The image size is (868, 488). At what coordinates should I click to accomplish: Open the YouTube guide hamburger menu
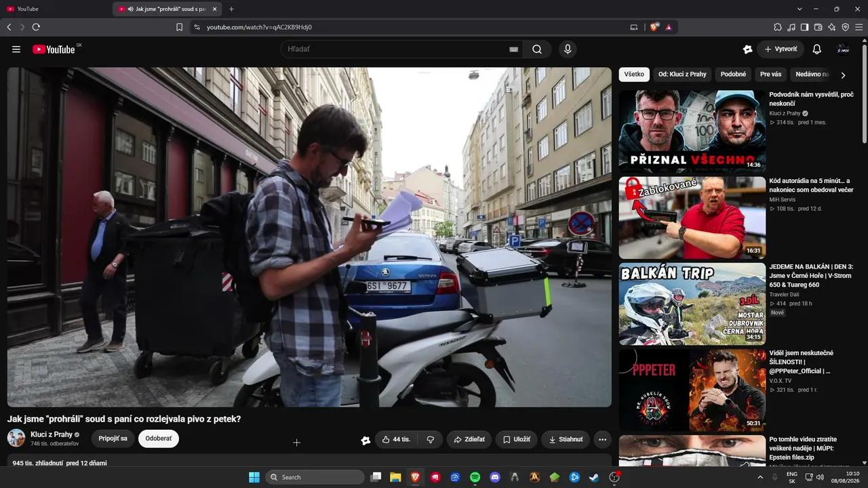tap(16, 49)
